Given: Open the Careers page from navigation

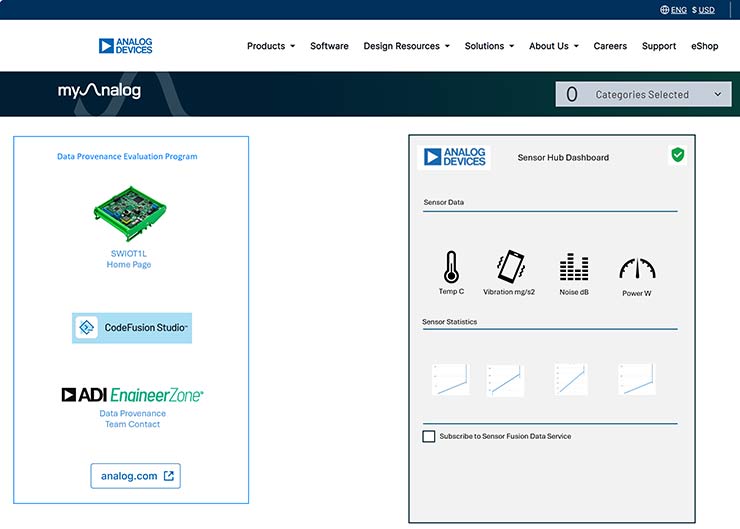Looking at the screenshot, I should coord(610,46).
